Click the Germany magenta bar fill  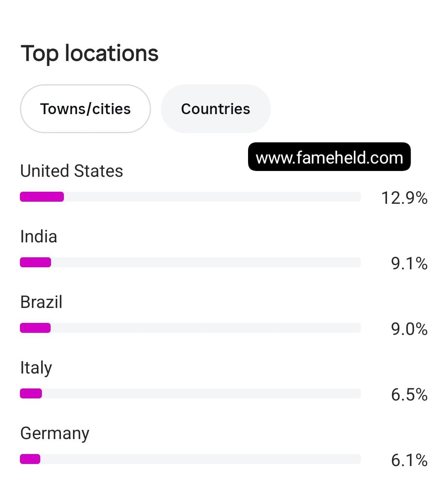tap(30, 459)
